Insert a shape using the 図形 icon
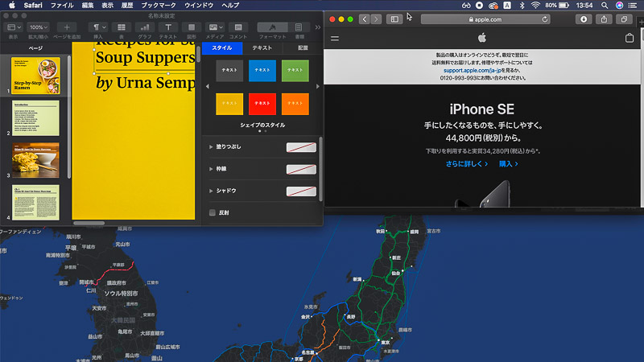 [192, 27]
